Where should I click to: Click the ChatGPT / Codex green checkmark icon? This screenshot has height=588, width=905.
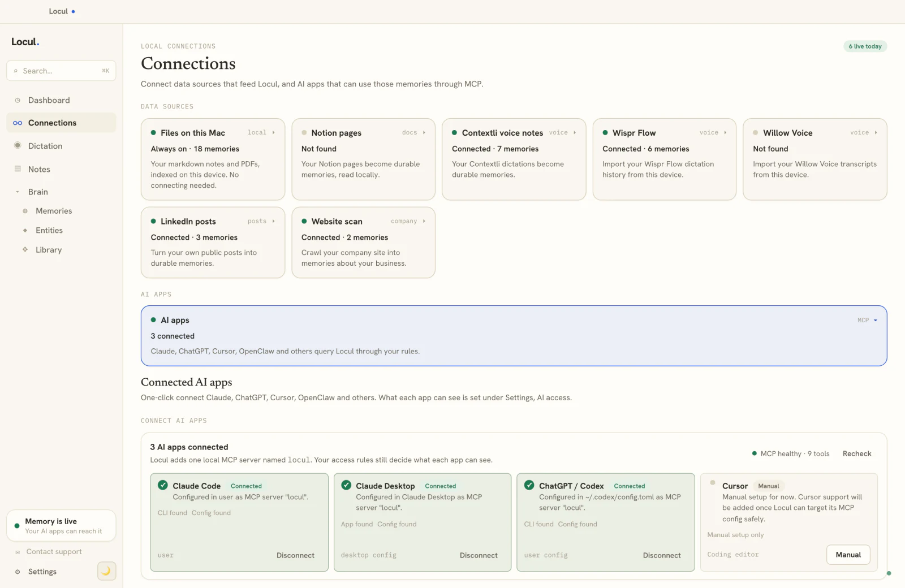coord(529,485)
